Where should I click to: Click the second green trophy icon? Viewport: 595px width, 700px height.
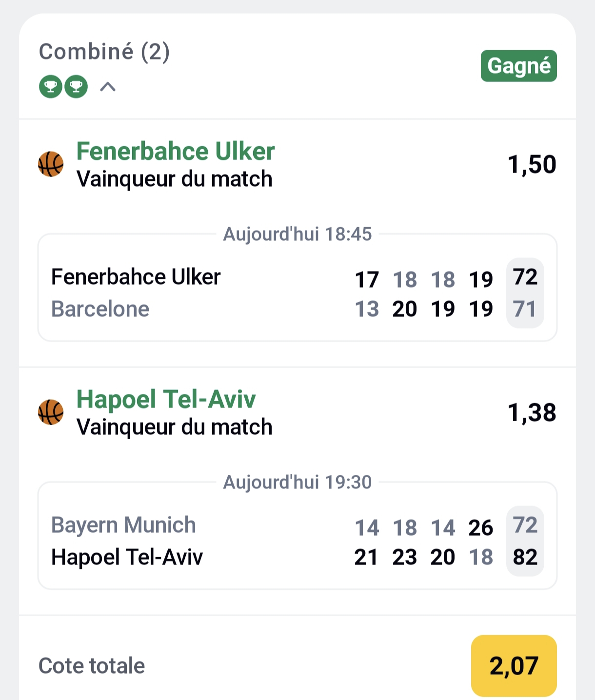pyautogui.click(x=76, y=87)
